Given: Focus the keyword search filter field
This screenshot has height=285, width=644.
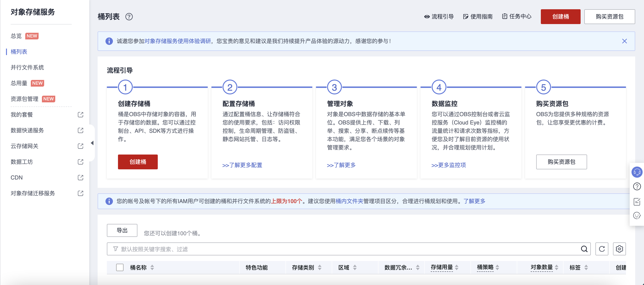Looking at the screenshot, I should [x=349, y=249].
